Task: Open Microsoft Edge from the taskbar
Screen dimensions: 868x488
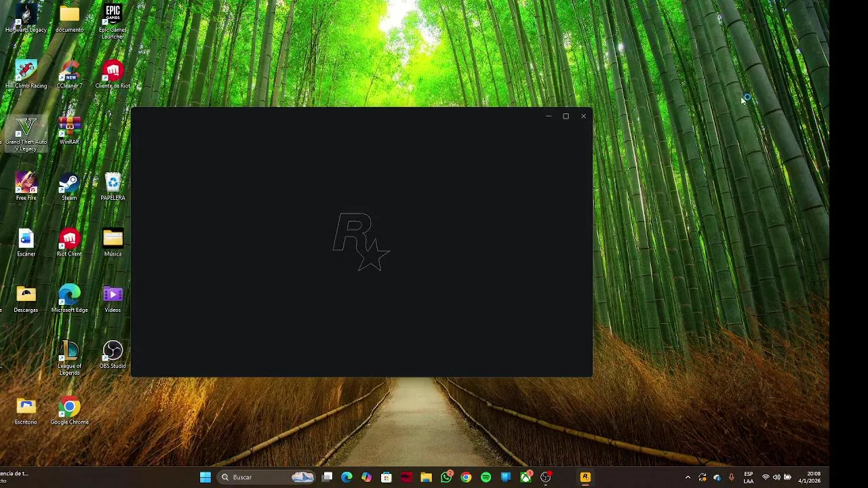Action: [347, 477]
